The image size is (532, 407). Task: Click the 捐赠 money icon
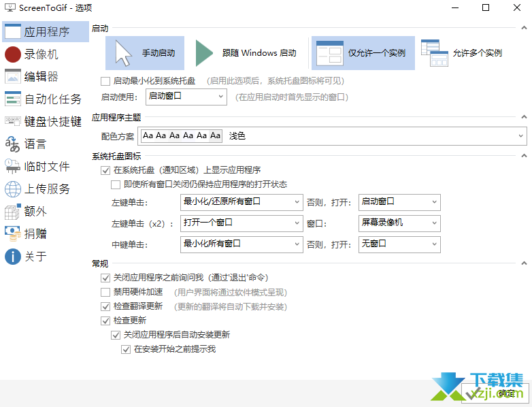(x=13, y=233)
